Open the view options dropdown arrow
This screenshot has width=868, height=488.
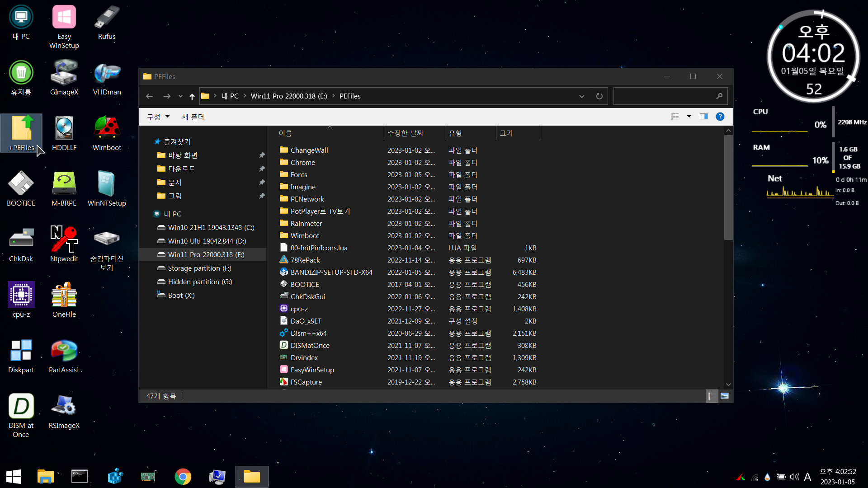click(689, 117)
